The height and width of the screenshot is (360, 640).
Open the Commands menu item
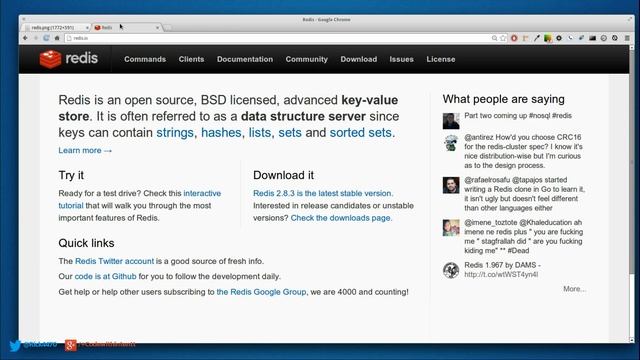pyautogui.click(x=145, y=59)
